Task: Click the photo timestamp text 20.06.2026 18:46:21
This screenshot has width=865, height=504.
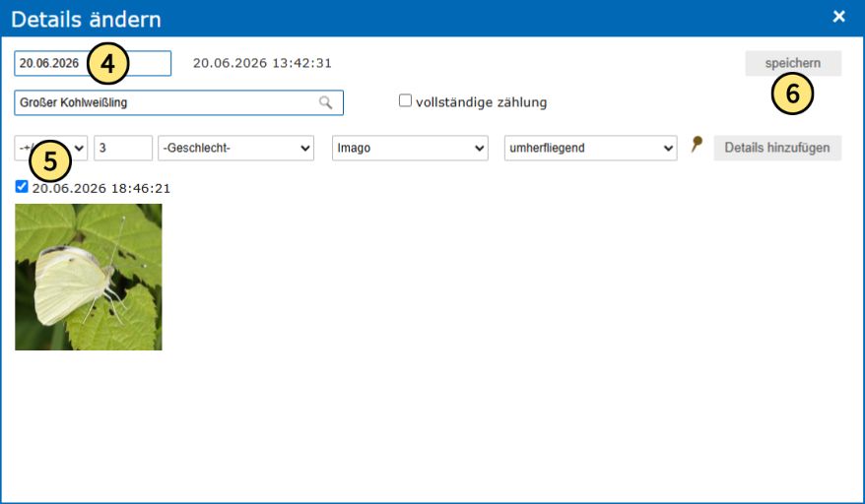Action: click(x=100, y=189)
